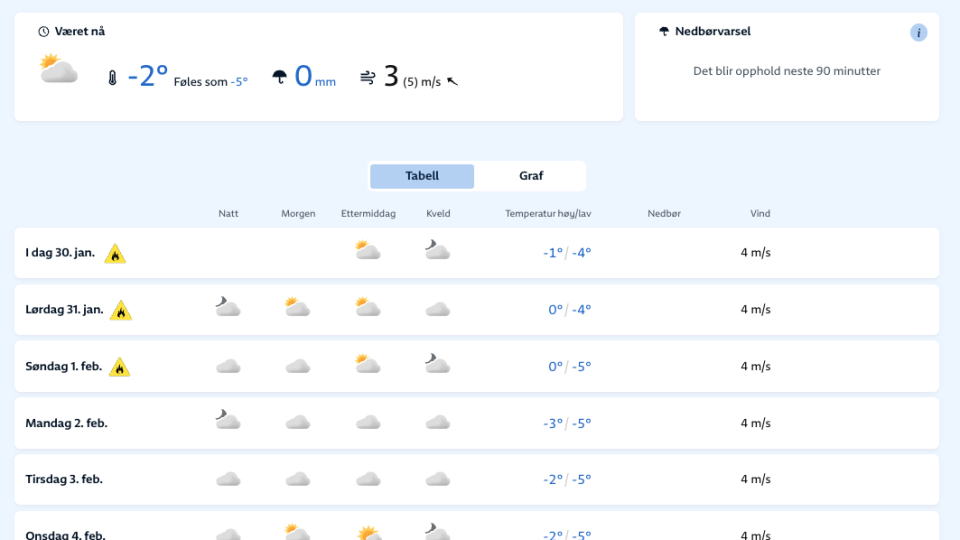Click the Nedbørvarsel heading
This screenshot has height=540, width=960.
pos(712,32)
